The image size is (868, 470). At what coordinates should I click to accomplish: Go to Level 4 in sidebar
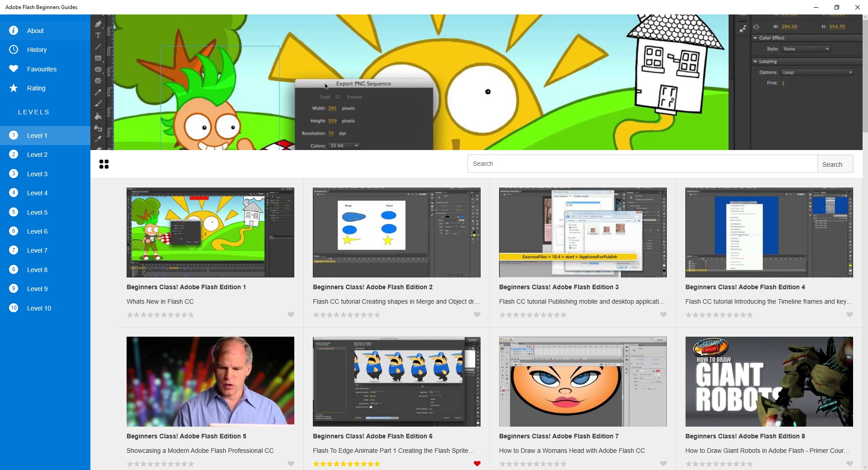coord(45,193)
